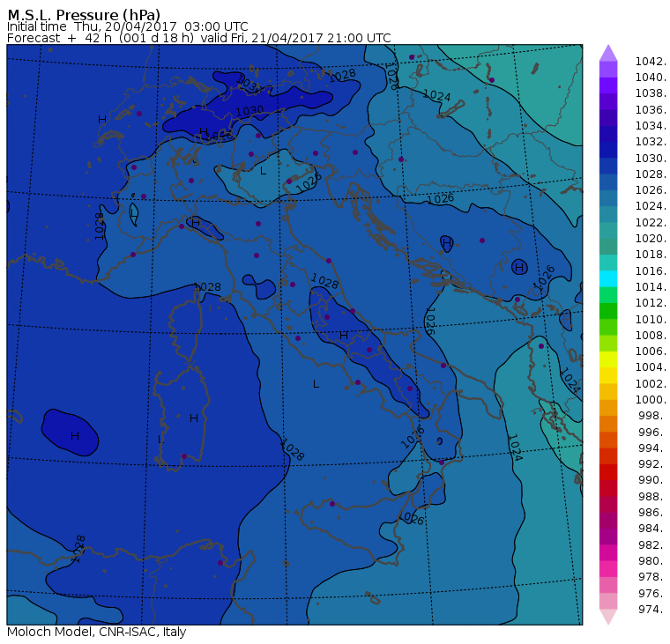Click the violet top arrow of the color bar

pos(608,53)
